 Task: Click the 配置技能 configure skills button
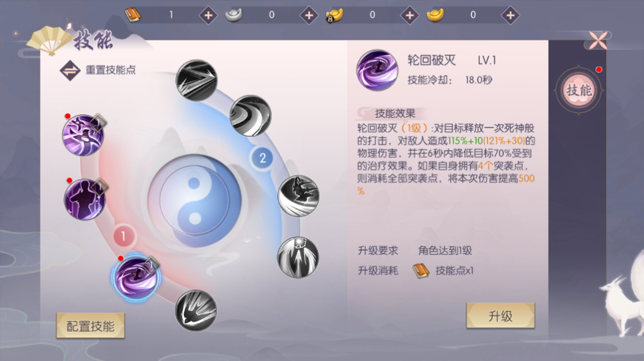coord(90,326)
